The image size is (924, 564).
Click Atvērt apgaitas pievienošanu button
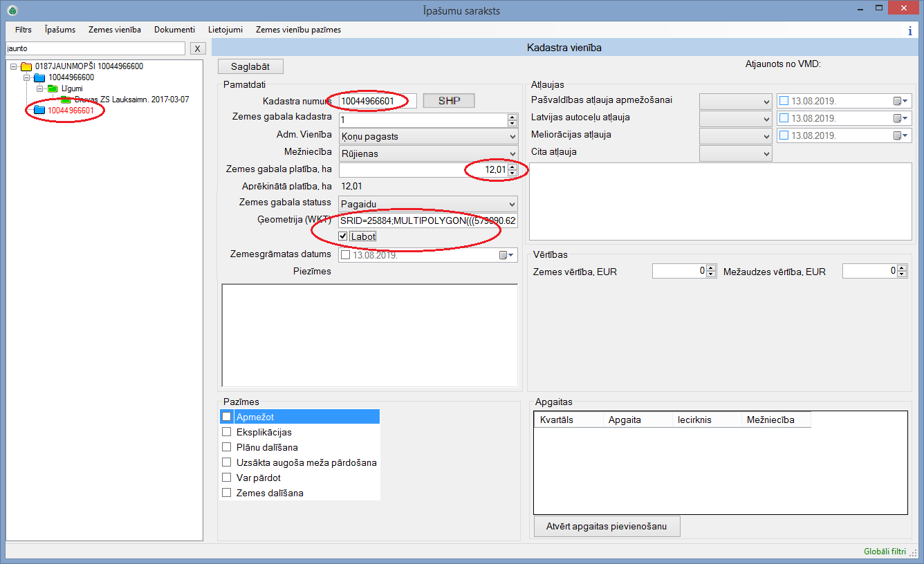coord(607,526)
